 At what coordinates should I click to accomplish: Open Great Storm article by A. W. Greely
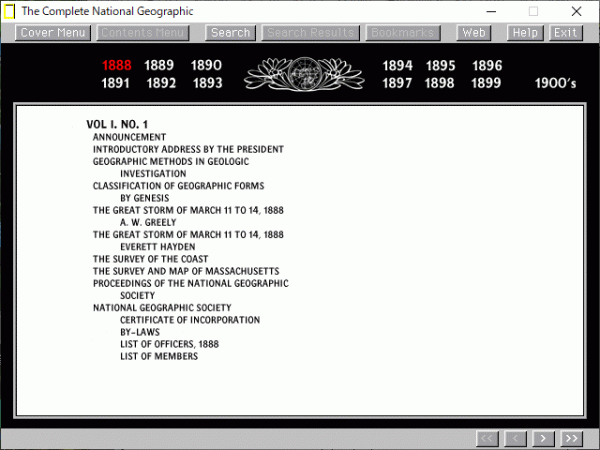(188, 210)
